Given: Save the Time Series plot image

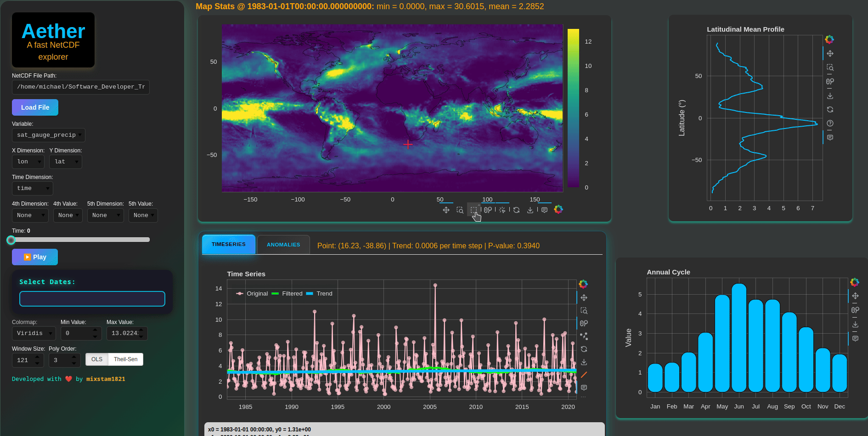Looking at the screenshot, I should point(584,362).
